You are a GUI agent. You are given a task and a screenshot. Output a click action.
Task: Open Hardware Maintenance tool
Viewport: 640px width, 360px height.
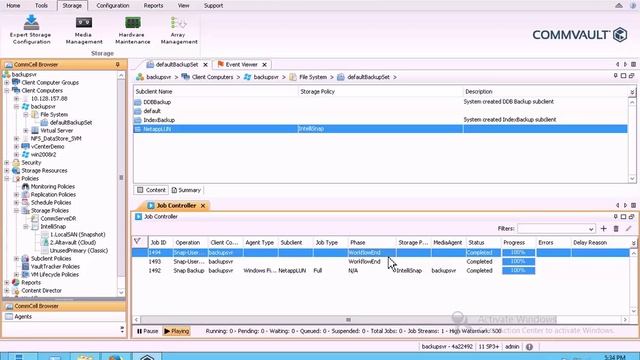click(133, 29)
